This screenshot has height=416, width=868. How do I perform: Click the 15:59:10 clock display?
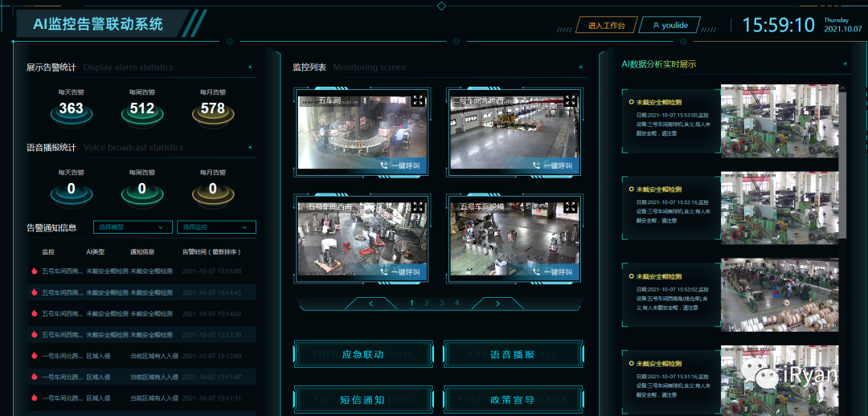coord(778,25)
